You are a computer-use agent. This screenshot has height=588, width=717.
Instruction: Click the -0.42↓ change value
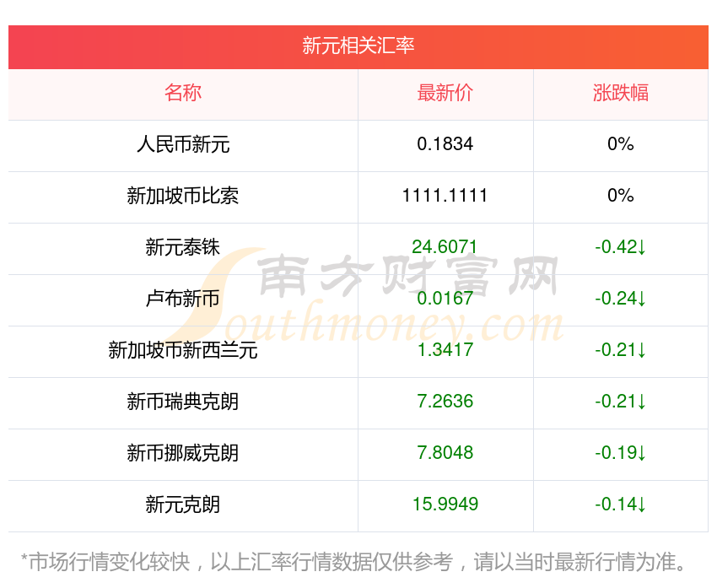click(621, 247)
